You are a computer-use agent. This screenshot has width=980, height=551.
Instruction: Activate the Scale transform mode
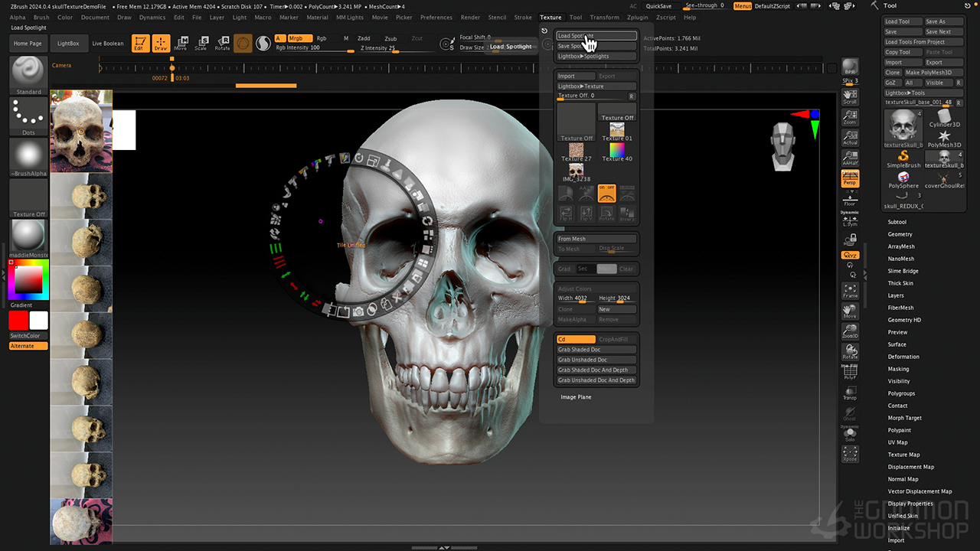pyautogui.click(x=201, y=43)
